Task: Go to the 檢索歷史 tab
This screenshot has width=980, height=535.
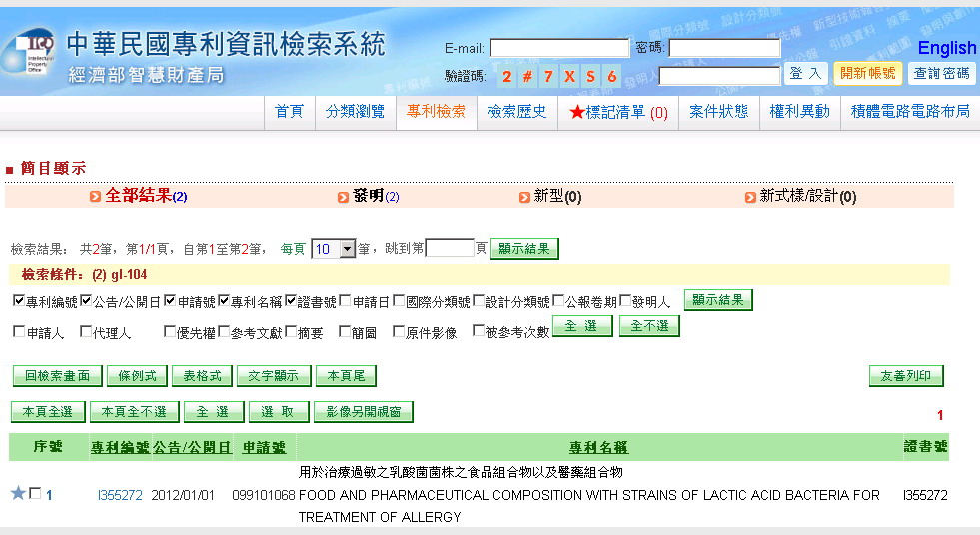Action: pos(516,112)
